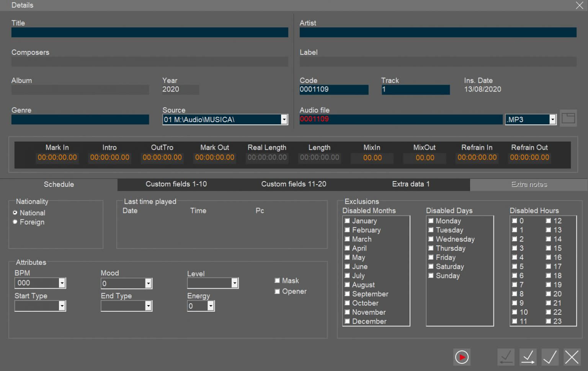The height and width of the screenshot is (371, 588).
Task: Cancel the entry with the X icon
Action: [572, 357]
